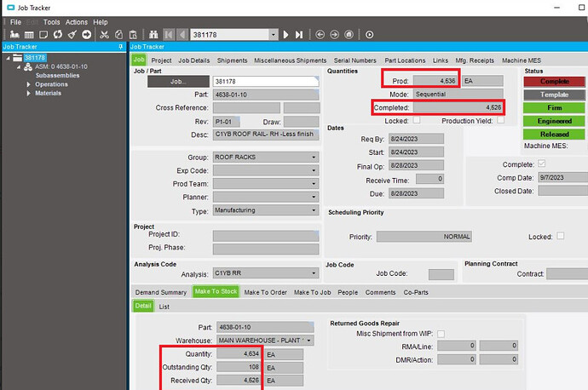Click the Template status button
Image resolution: width=588 pixels, height=390 pixels.
coord(554,95)
